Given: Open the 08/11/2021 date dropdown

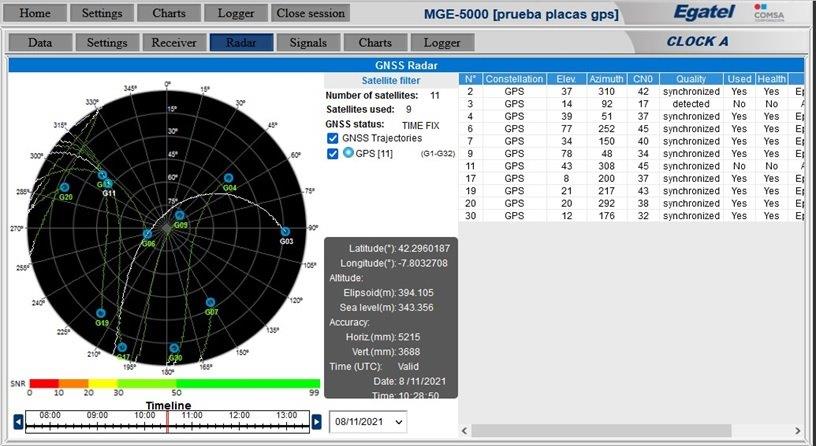Looking at the screenshot, I should [368, 422].
